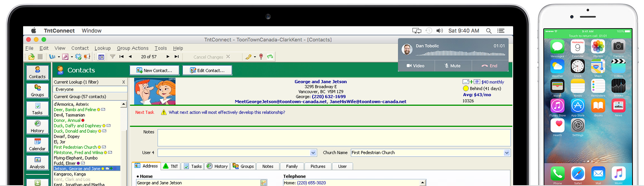The image size is (644, 186).
Task: Click the Video button in call notification
Action: coord(416,66)
